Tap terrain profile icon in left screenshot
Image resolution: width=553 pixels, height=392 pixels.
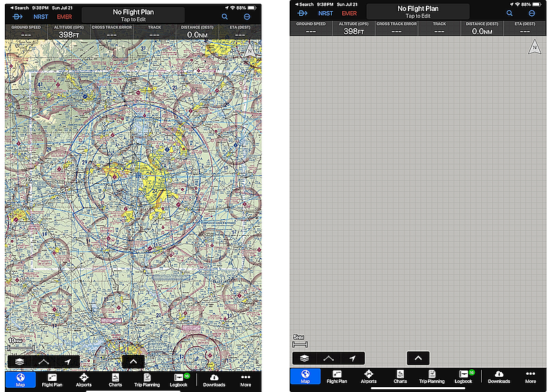44,362
